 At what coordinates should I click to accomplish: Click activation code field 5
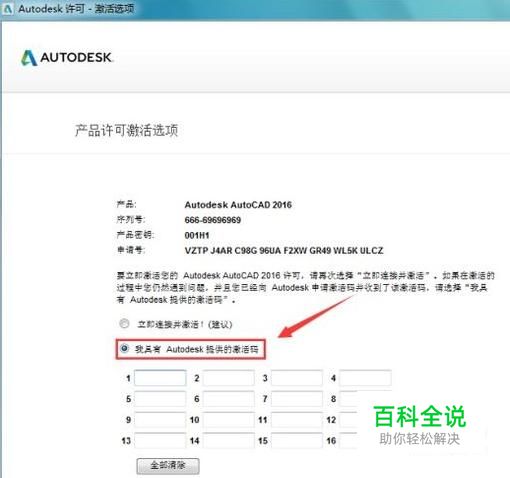(160, 399)
